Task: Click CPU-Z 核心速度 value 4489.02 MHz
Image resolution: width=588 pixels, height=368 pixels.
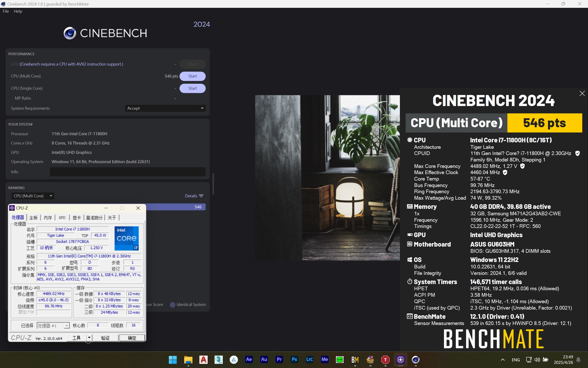Action: (54, 294)
